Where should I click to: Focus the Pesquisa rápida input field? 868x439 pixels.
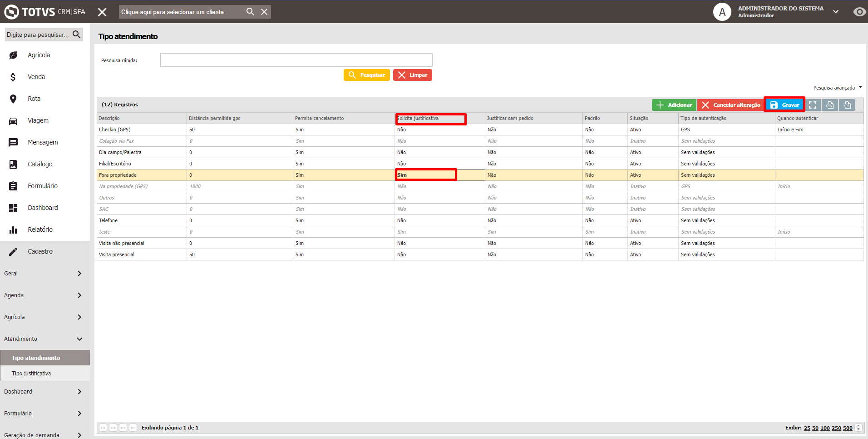pyautogui.click(x=296, y=60)
